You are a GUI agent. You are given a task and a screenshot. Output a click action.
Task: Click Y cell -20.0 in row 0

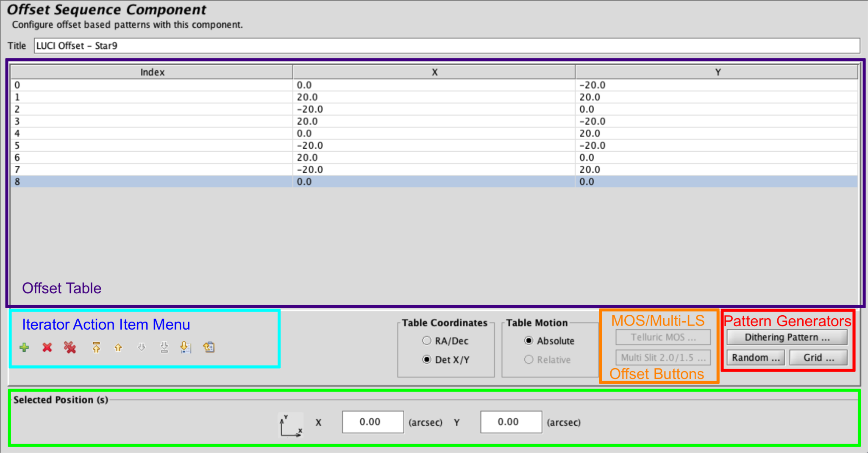[717, 85]
